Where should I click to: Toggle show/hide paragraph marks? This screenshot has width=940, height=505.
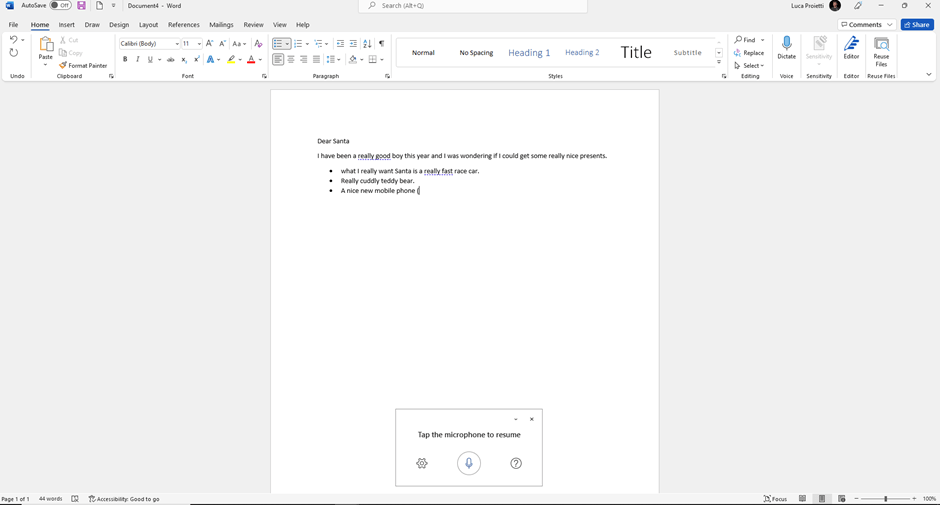click(x=381, y=44)
